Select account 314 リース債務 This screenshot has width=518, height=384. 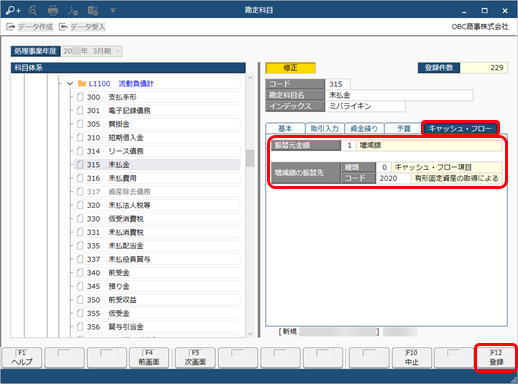coord(157,151)
